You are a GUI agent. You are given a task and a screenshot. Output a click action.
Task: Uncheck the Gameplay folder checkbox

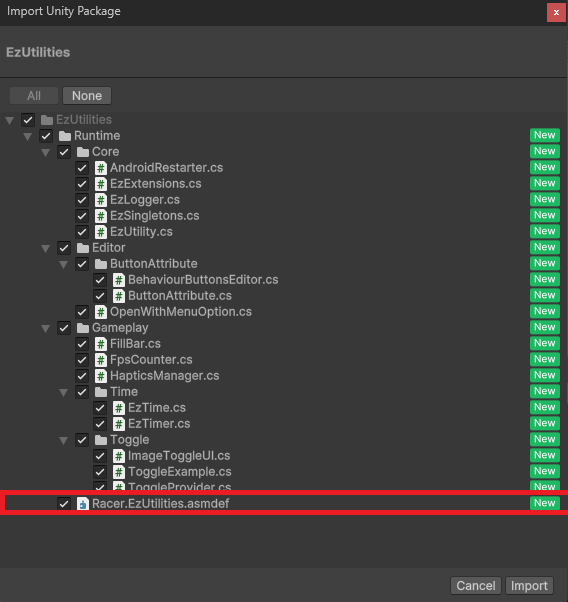coord(64,328)
